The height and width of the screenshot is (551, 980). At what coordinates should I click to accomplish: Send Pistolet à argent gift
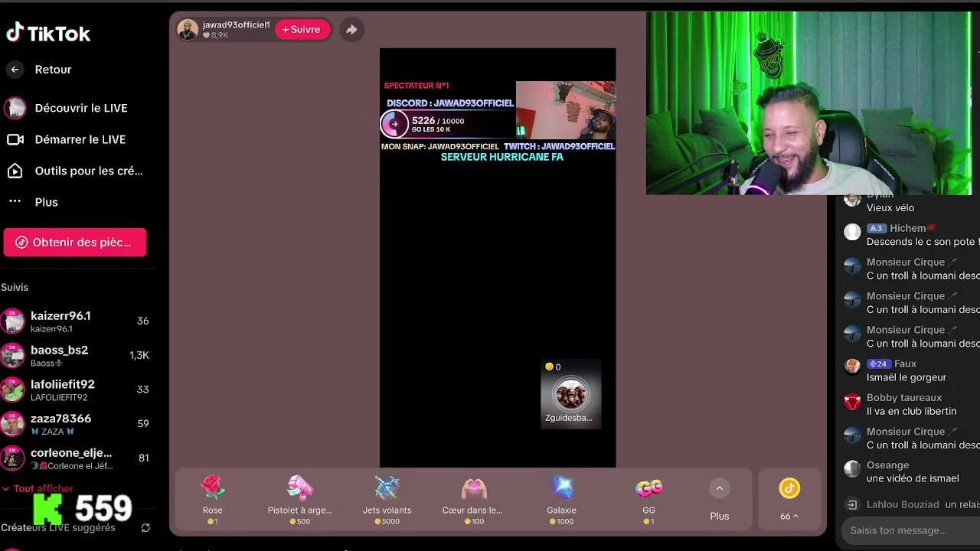point(299,500)
